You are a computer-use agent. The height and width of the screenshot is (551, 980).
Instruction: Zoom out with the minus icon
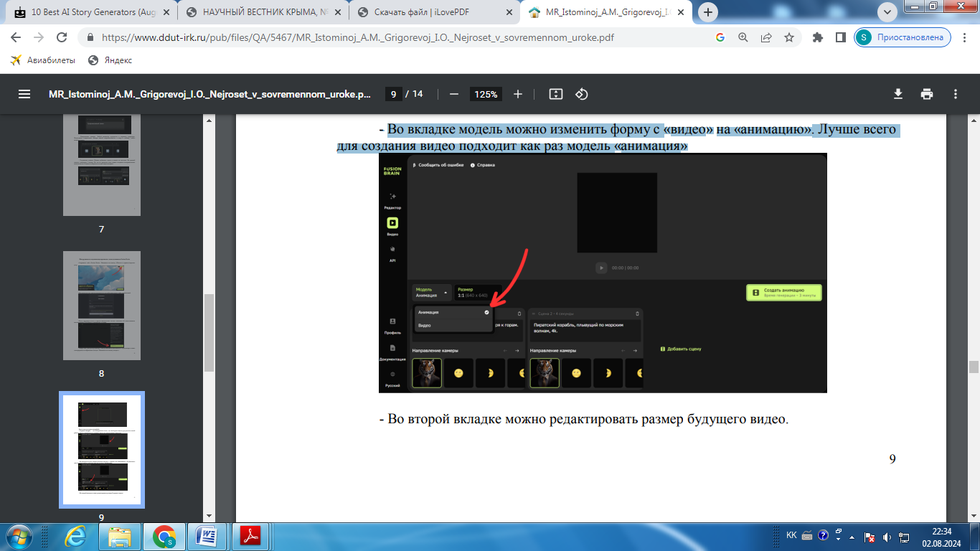point(453,94)
